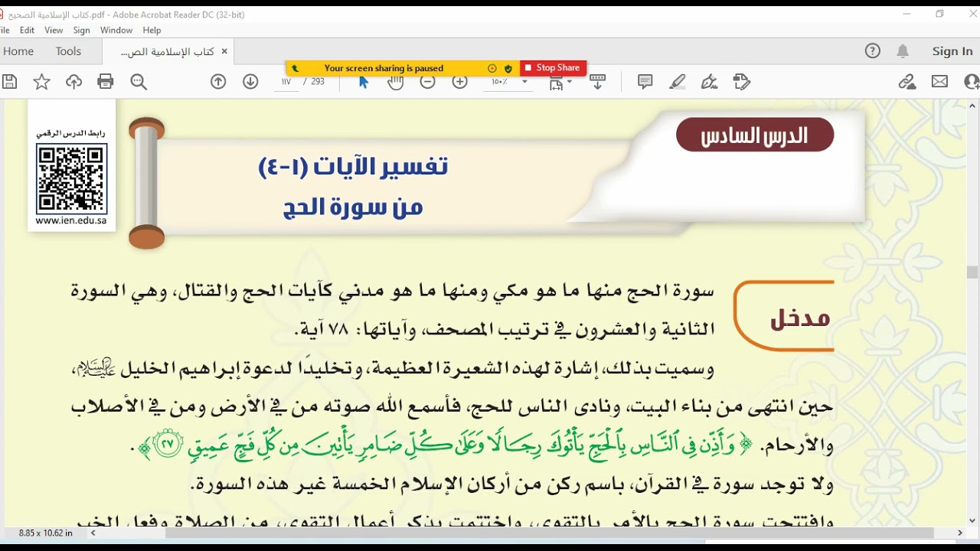Zoom in with the plus icon

tap(459, 82)
